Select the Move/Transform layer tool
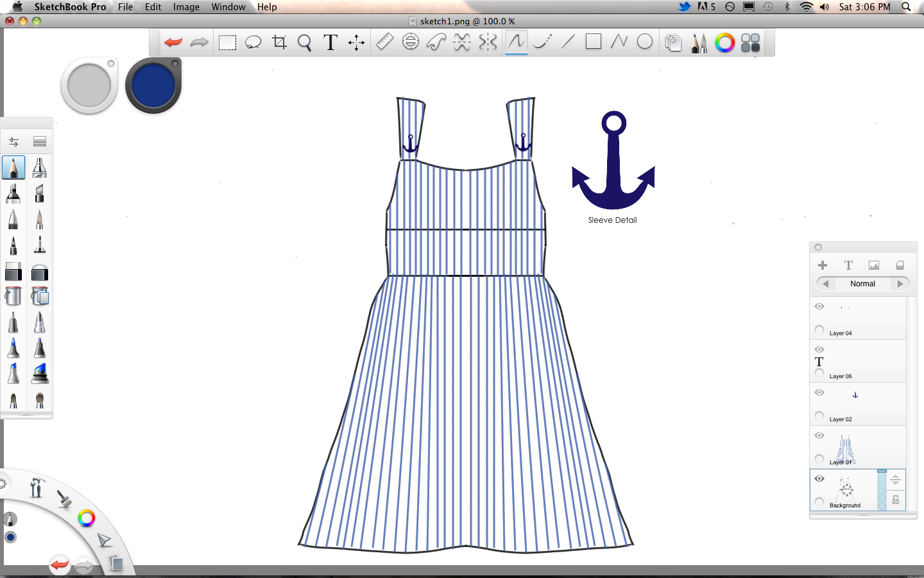 click(x=356, y=43)
